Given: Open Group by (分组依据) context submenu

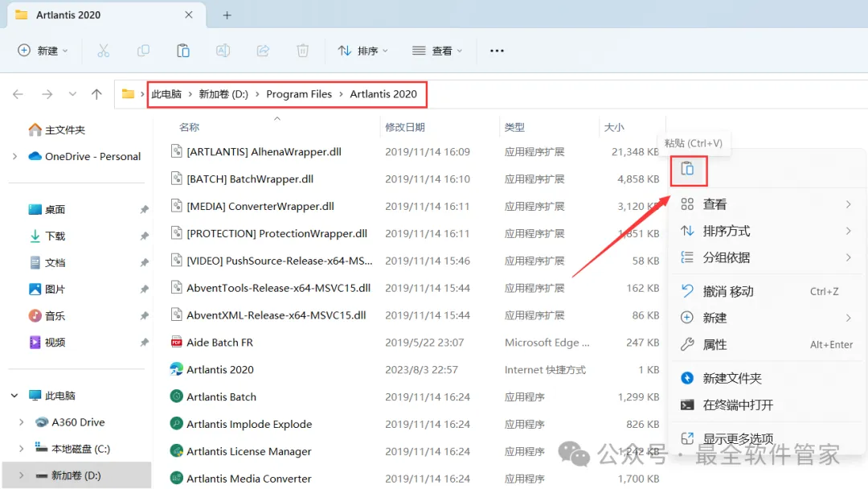Looking at the screenshot, I should (x=767, y=257).
